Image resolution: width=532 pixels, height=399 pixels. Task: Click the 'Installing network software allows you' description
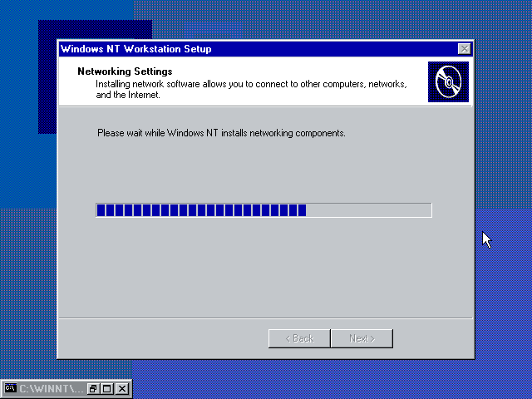[251, 89]
